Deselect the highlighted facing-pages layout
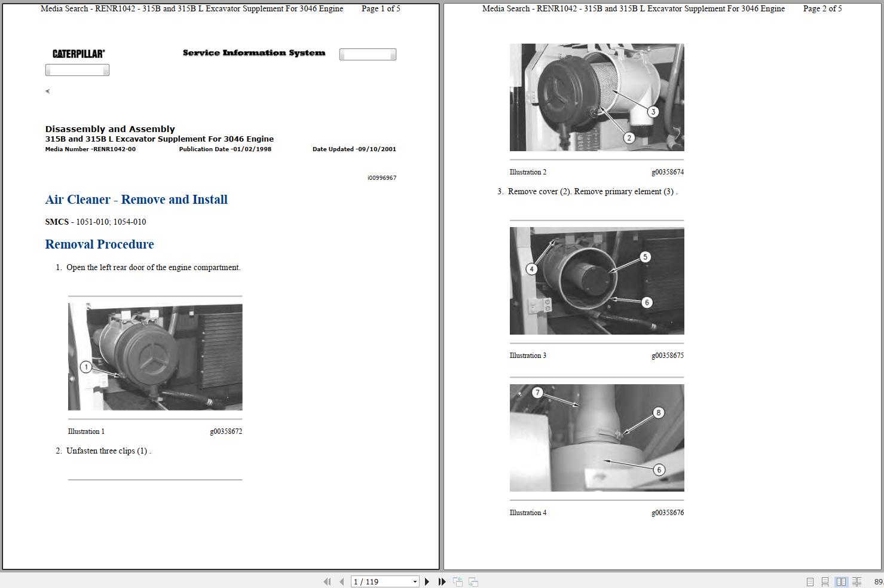Screen dimensions: 884x588 (842, 581)
